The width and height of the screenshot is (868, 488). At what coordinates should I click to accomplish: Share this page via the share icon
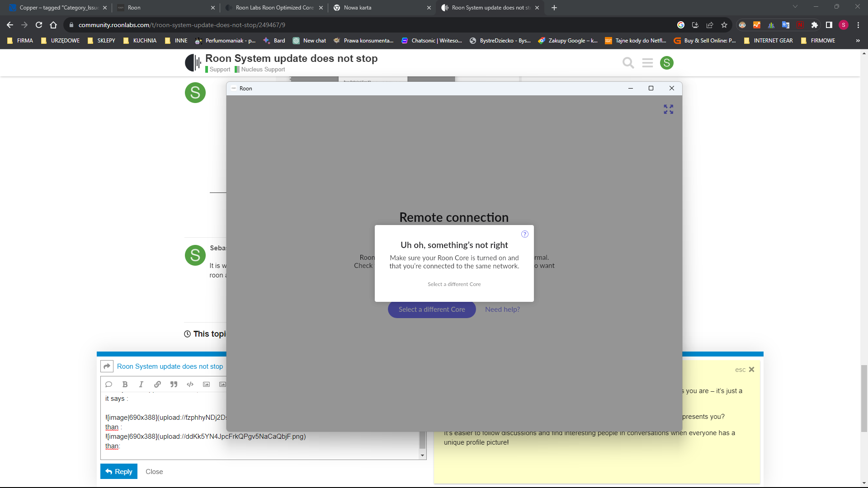pyautogui.click(x=710, y=25)
